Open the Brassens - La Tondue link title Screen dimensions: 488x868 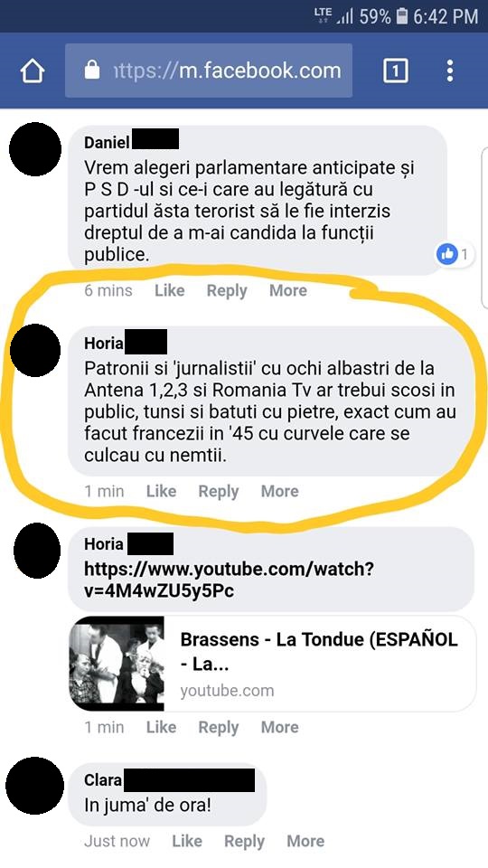[x=319, y=652]
